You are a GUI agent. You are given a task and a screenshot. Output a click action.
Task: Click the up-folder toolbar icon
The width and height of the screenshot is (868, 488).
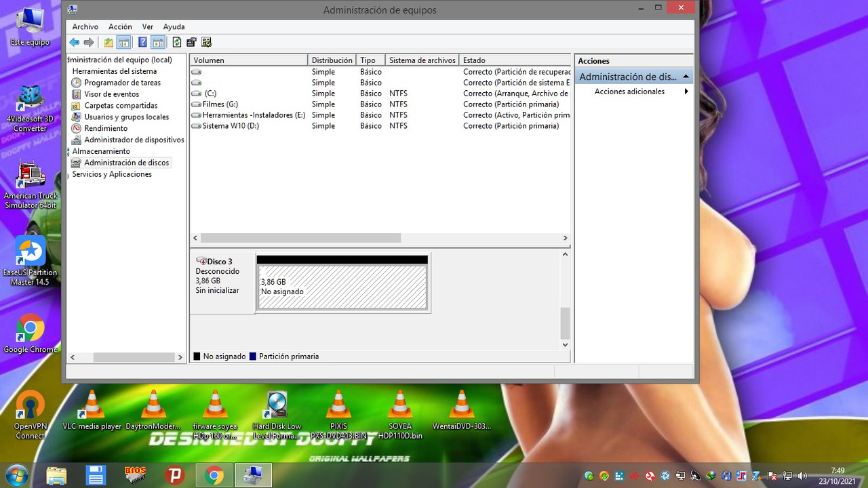click(x=108, y=41)
